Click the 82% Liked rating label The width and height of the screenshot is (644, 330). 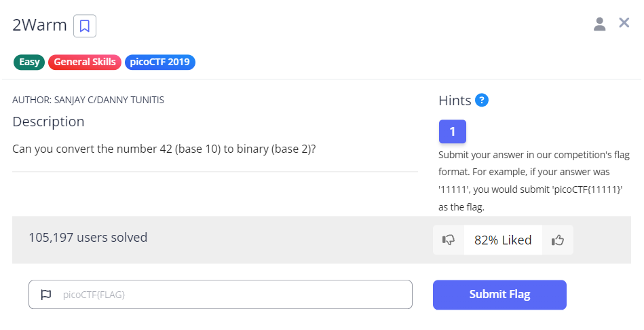503,240
